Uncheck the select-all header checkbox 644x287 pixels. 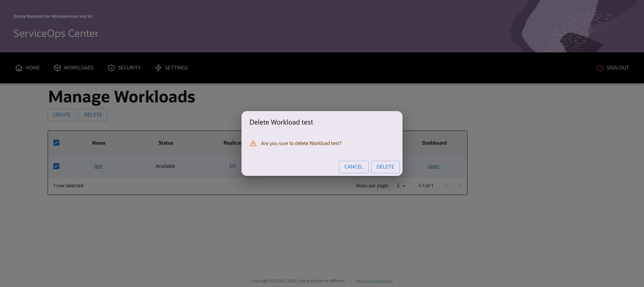pyautogui.click(x=56, y=143)
